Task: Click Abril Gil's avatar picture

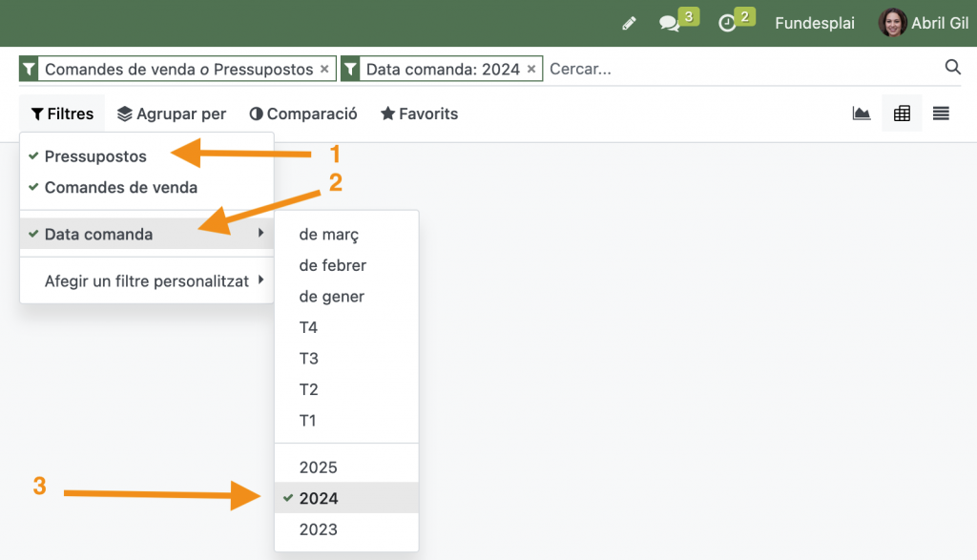Action: pyautogui.click(x=892, y=23)
